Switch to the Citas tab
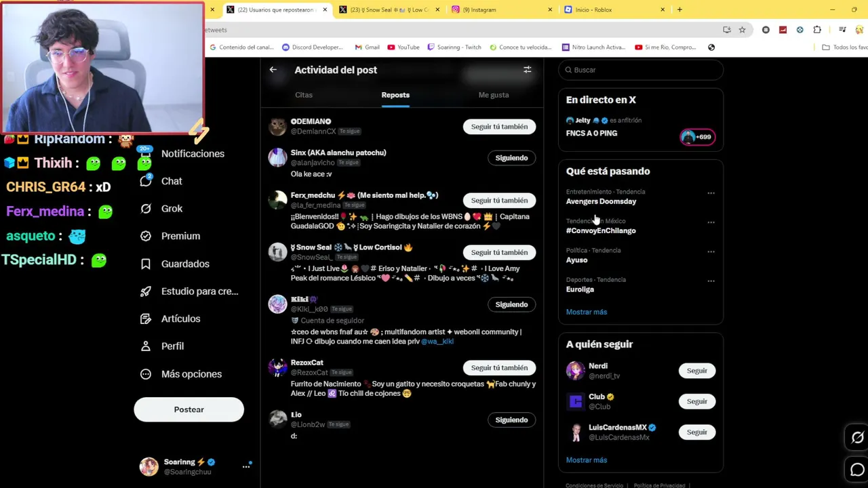The width and height of the screenshot is (868, 488). tap(304, 95)
